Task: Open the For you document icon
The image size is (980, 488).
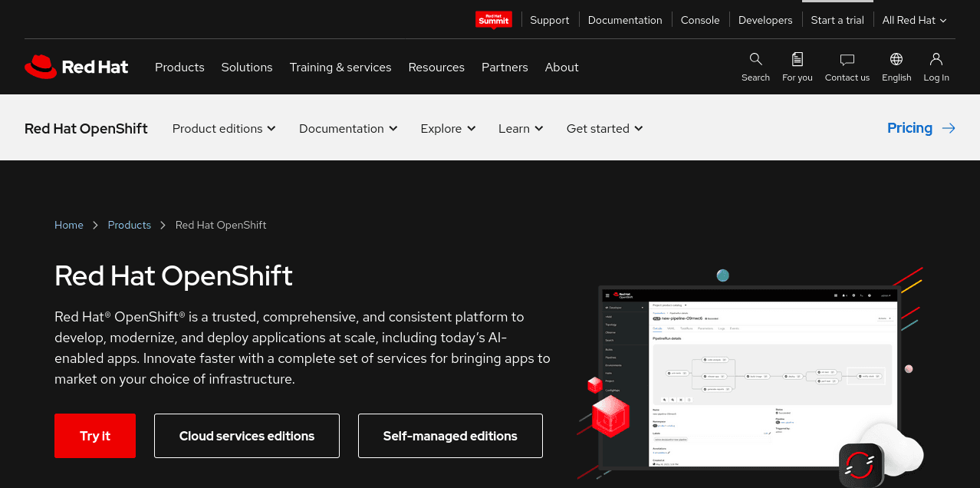Action: tap(797, 59)
